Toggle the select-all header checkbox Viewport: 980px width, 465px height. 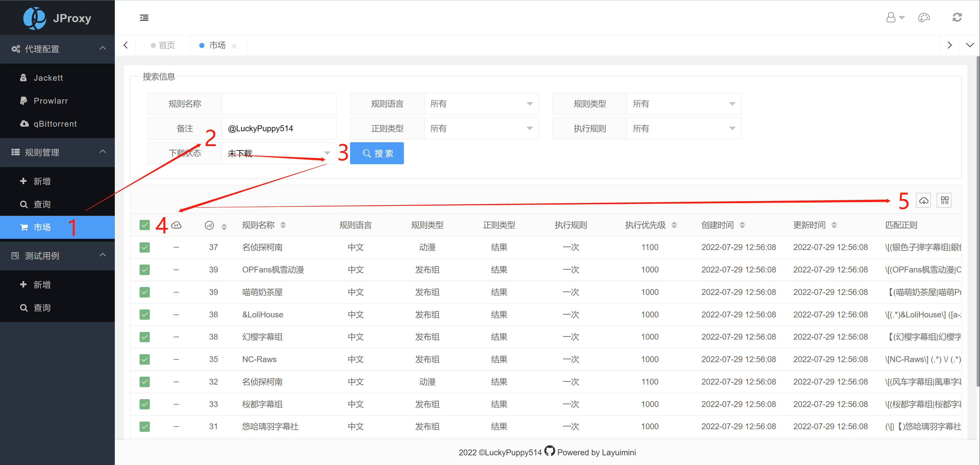145,225
